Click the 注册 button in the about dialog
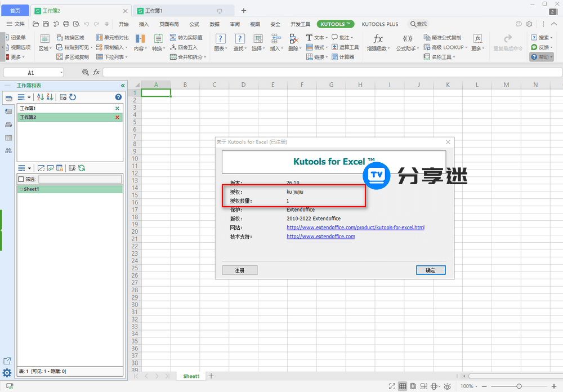 (x=239, y=270)
